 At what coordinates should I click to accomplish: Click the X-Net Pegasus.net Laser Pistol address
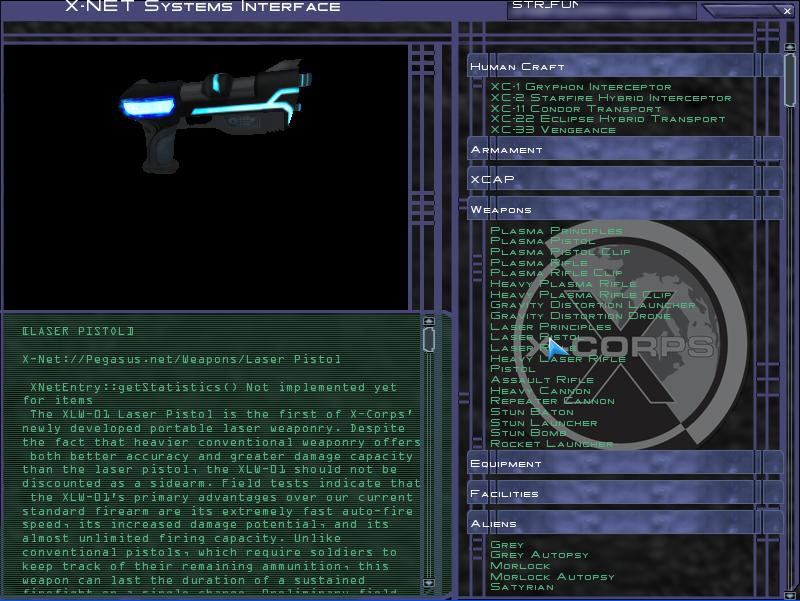pyautogui.click(x=181, y=359)
